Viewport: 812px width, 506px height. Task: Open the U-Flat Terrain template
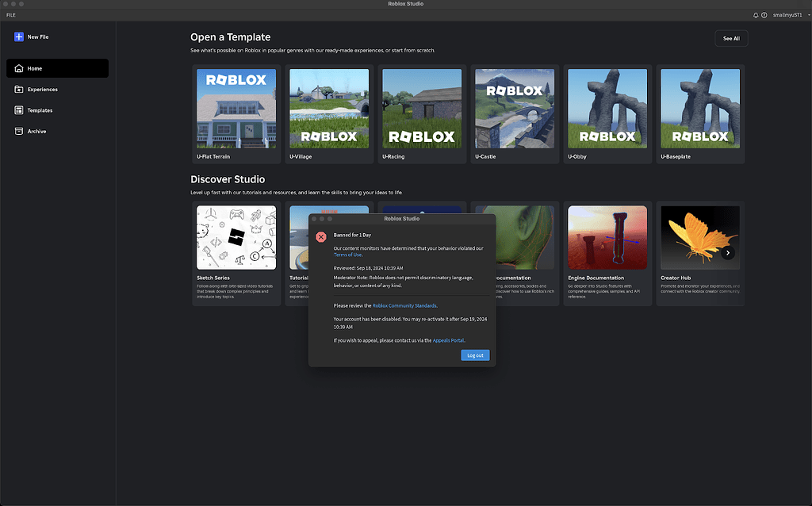[236, 108]
